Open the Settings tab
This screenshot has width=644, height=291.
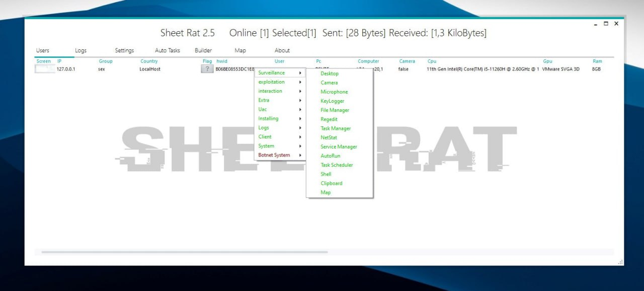point(124,50)
